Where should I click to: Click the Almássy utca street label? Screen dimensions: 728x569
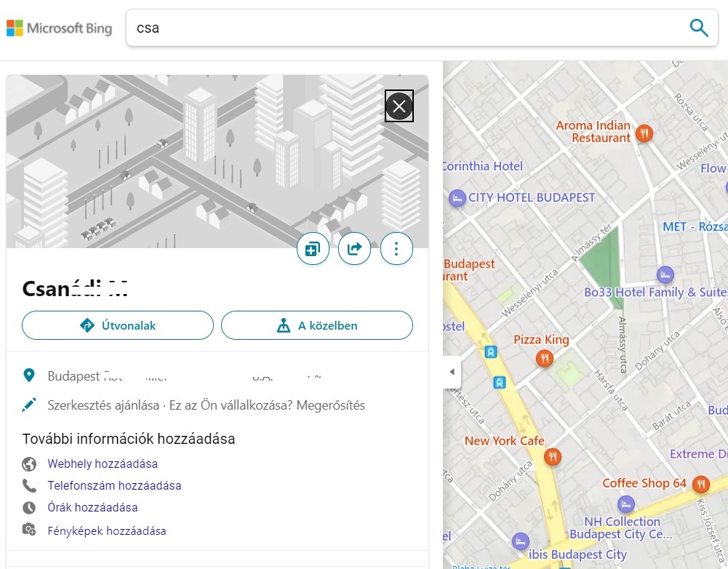pyautogui.click(x=623, y=345)
